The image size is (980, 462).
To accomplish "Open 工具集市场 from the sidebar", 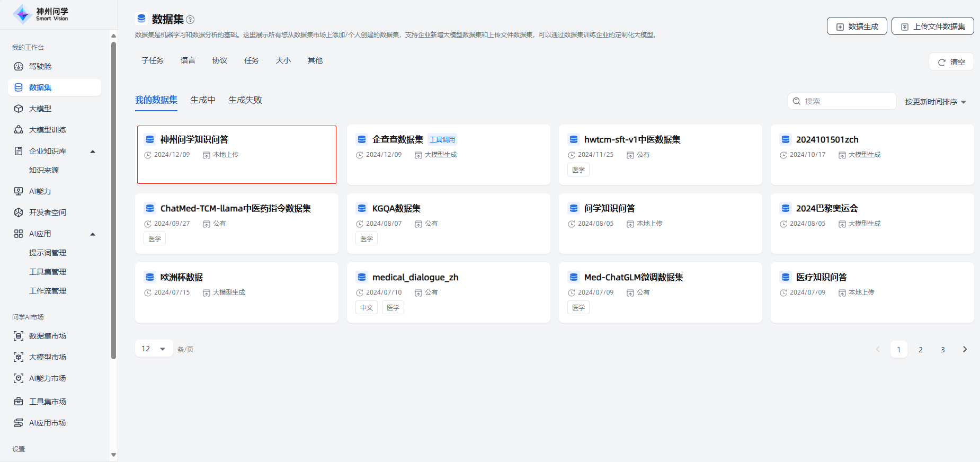I will click(x=47, y=402).
